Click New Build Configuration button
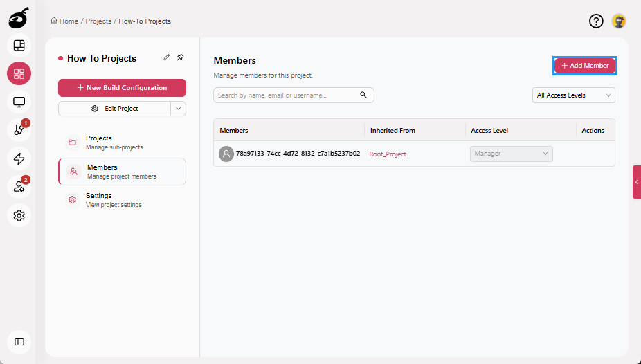Image resolution: width=641 pixels, height=364 pixels. 122,88
